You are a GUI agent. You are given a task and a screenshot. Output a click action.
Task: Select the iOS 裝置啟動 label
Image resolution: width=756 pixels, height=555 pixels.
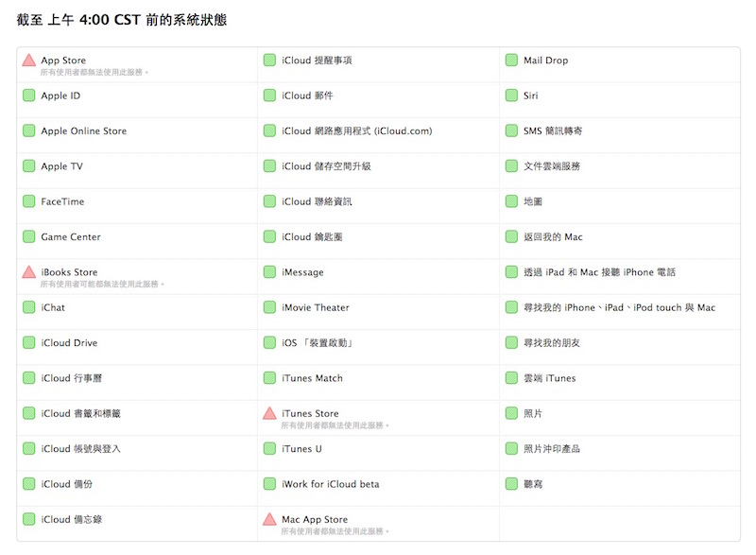pyautogui.click(x=318, y=342)
